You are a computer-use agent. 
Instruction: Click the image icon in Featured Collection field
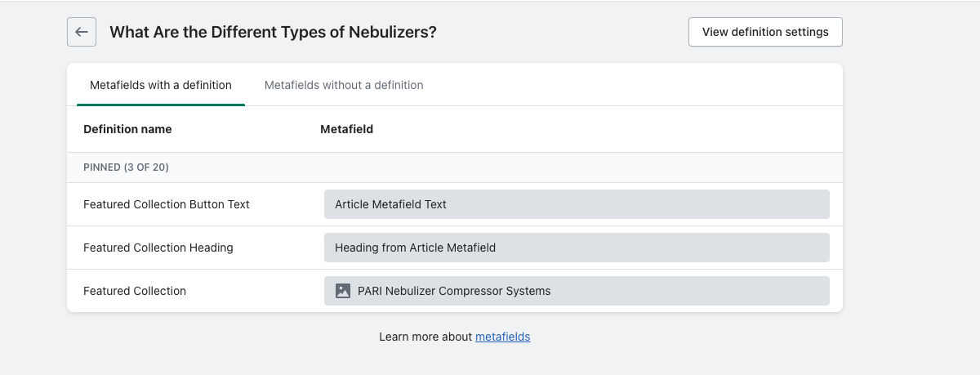click(x=343, y=291)
